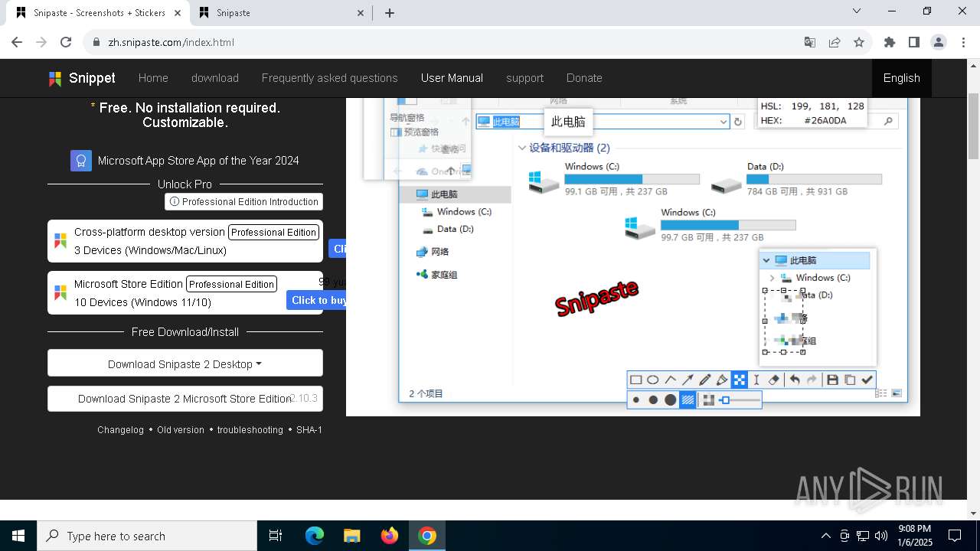Go back with the browser back arrow

click(x=17, y=42)
